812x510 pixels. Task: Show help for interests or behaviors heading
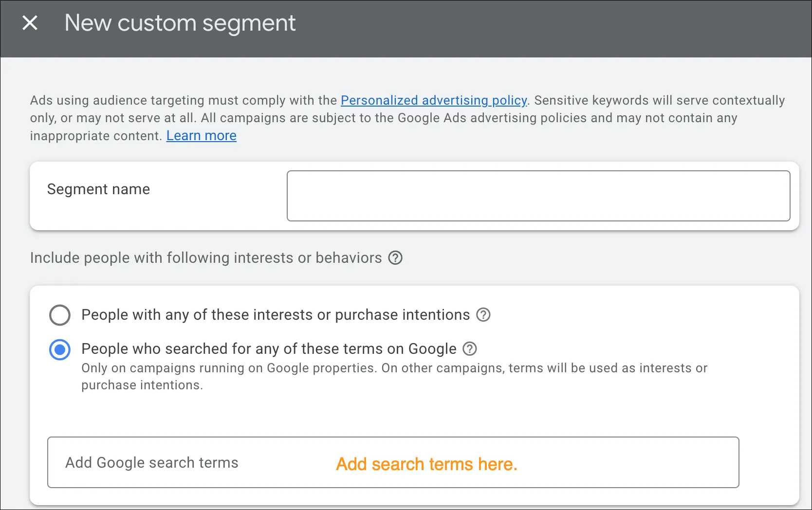pos(395,258)
